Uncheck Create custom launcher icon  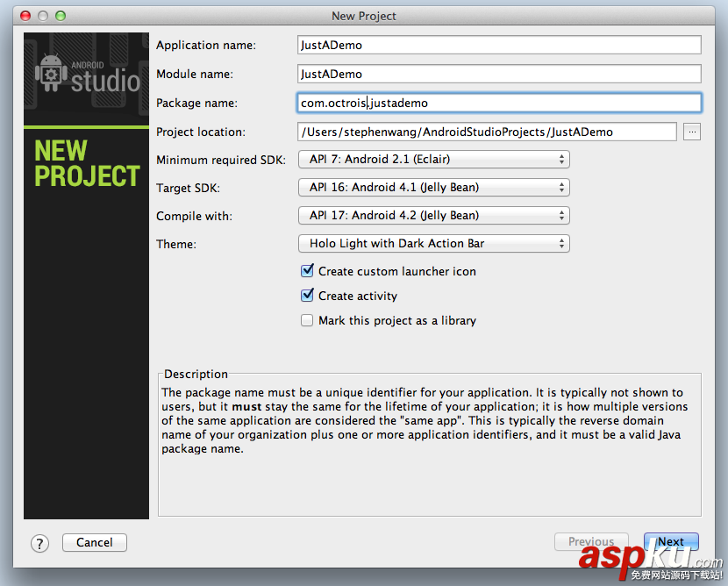307,271
